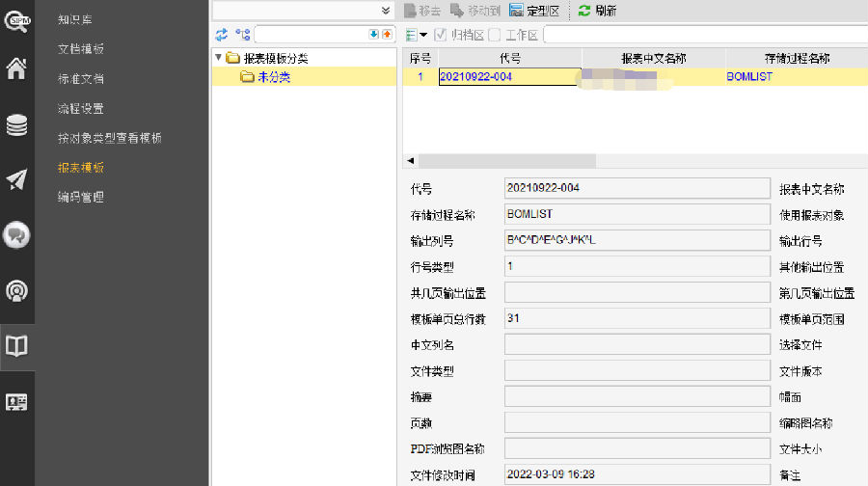Viewport: 868px width, 486px height.
Task: Open 编码管理 menu item
Action: tap(81, 197)
